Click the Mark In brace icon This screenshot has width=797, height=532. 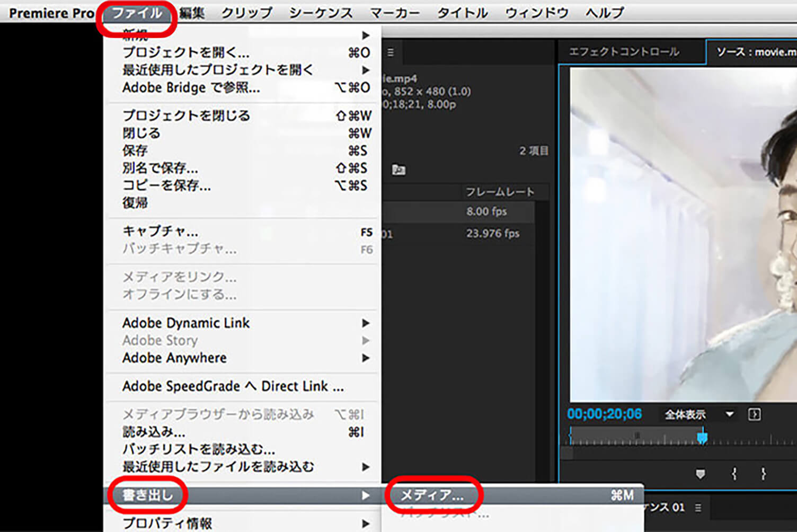tap(734, 474)
